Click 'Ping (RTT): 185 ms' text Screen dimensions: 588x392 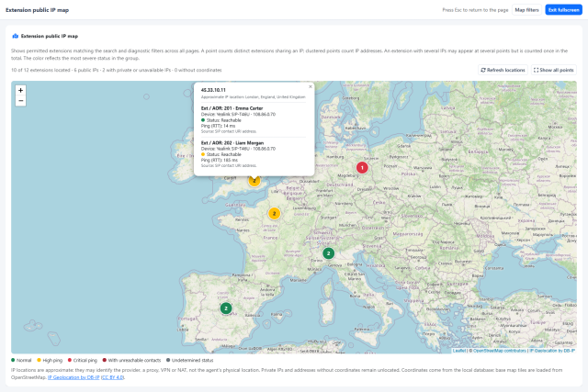tap(220, 160)
